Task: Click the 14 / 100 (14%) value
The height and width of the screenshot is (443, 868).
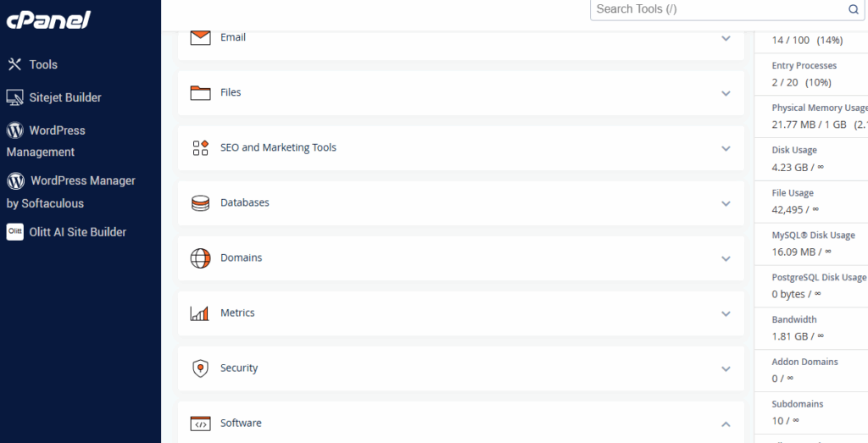Action: pos(807,41)
